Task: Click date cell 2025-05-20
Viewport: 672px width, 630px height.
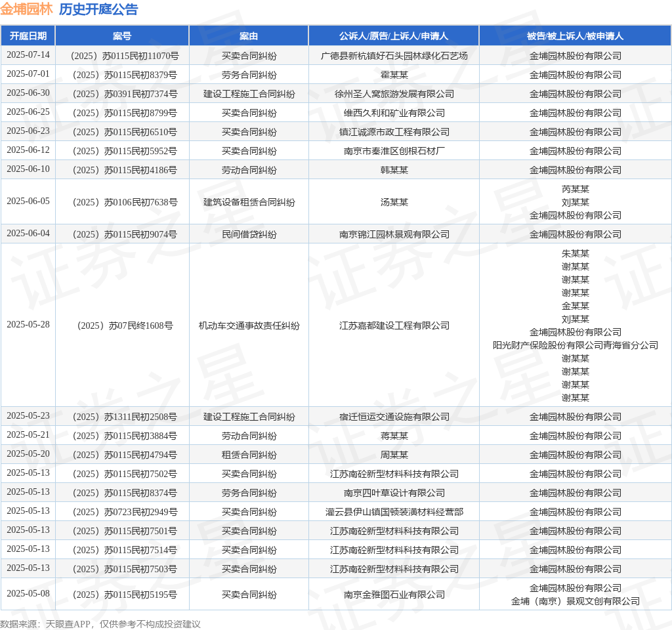Action: [x=28, y=454]
